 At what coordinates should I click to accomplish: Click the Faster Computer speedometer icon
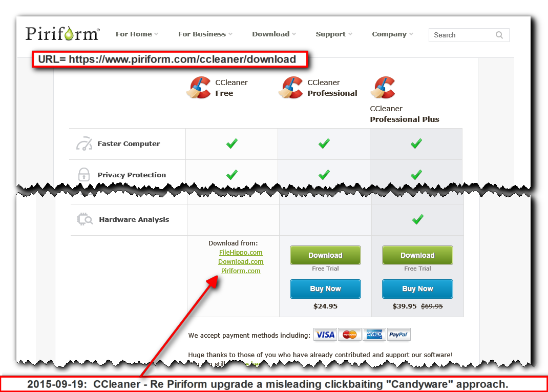pyautogui.click(x=83, y=143)
